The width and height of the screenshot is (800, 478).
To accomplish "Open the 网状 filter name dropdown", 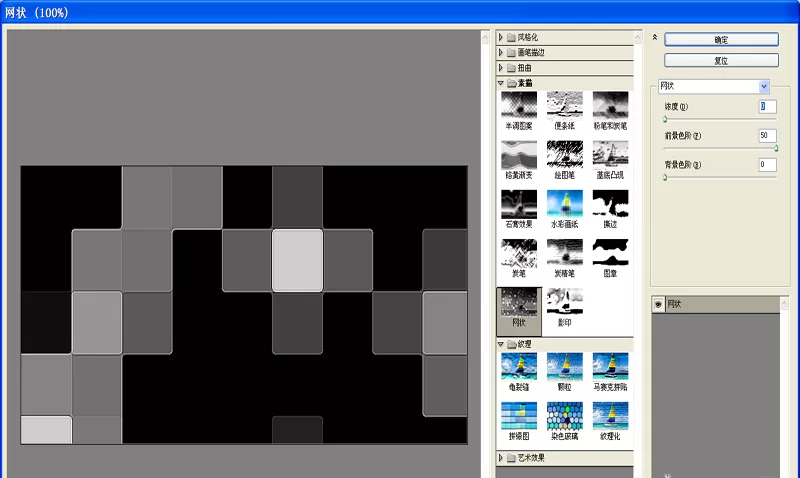I will tap(764, 86).
